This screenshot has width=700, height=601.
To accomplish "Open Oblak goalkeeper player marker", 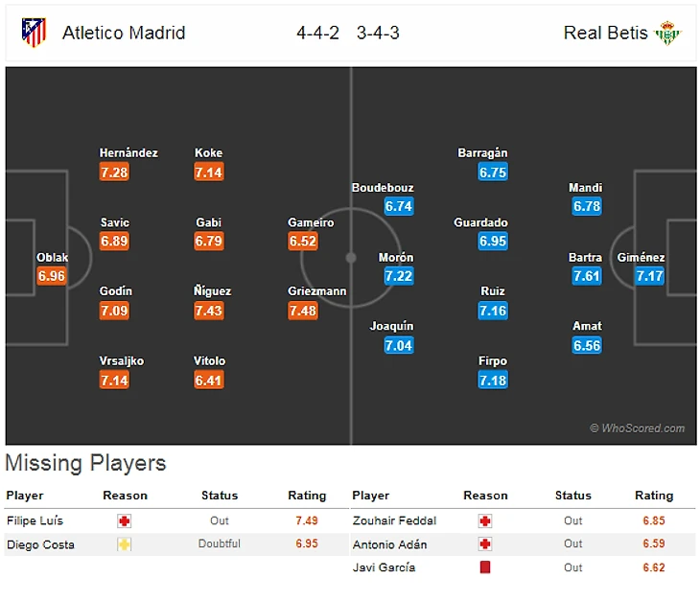I will coord(52,276).
